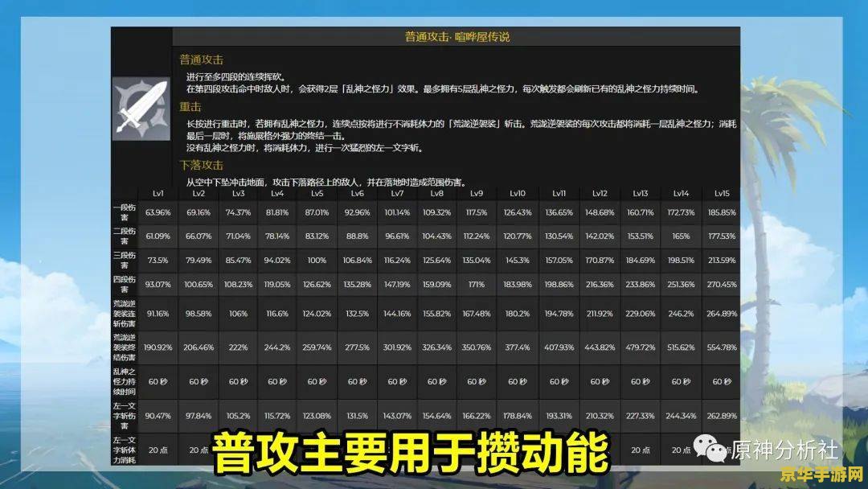Screen dimensions: 868x489
Task: Select the 二段伤害 row label
Action: click(124, 236)
